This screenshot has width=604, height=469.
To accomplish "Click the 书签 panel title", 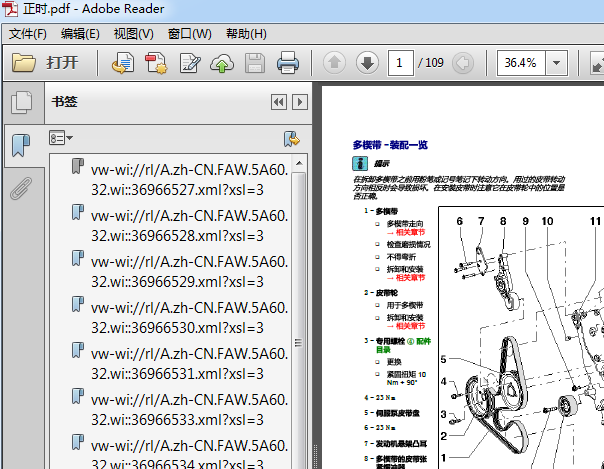I will [x=64, y=102].
